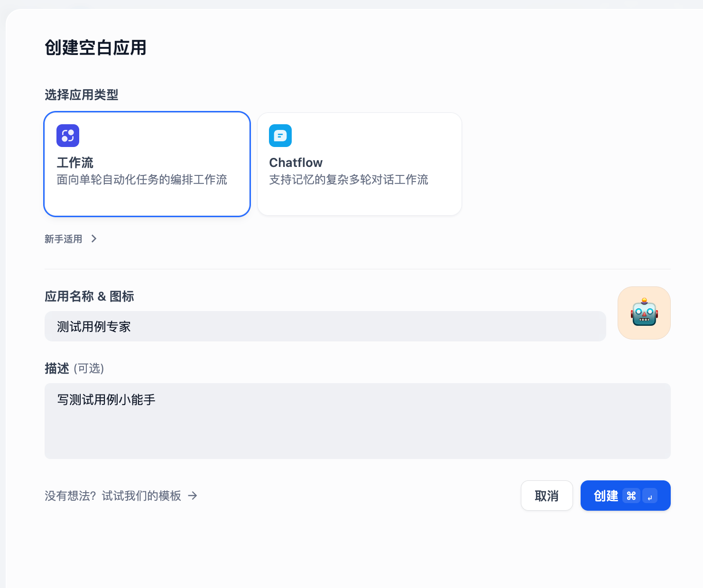Click the command key symbol on 创建
Screen dimensions: 703x588
pos(631,496)
